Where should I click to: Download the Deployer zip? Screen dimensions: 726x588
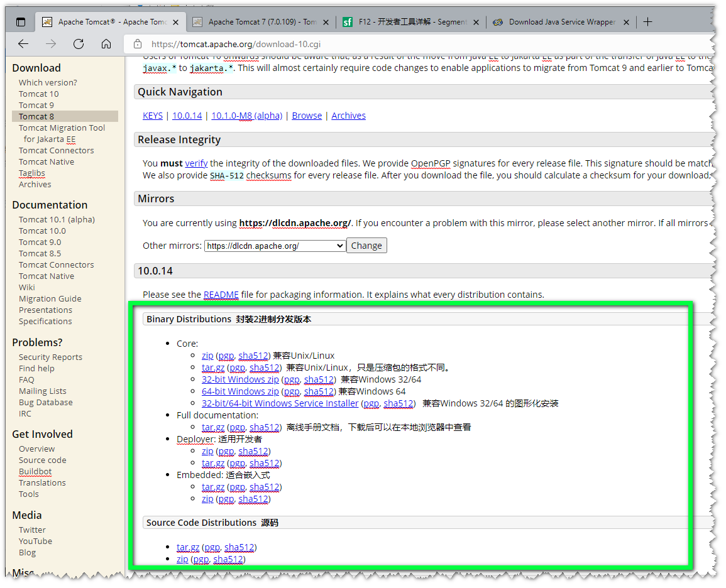coord(207,452)
